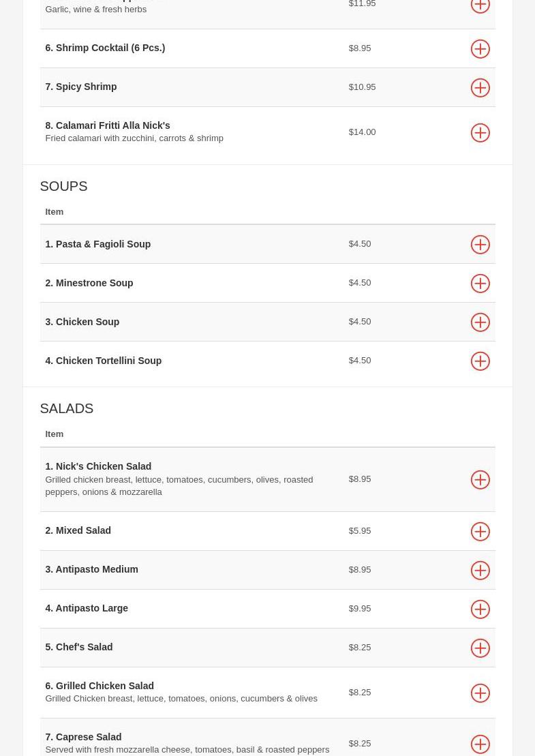The width and height of the screenshot is (535, 756).
Task: Add Shrimp Cocktail (6 Pcs.) with plus icon
Action: pos(480,49)
